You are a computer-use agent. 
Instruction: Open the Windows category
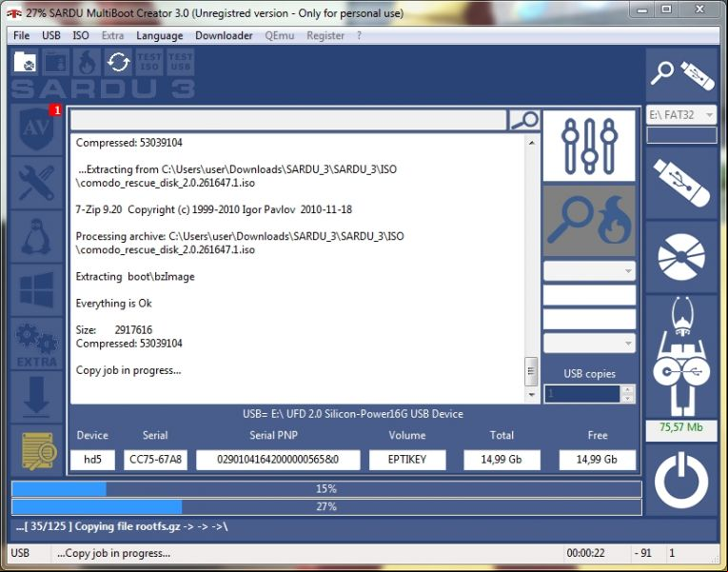tap(37, 290)
